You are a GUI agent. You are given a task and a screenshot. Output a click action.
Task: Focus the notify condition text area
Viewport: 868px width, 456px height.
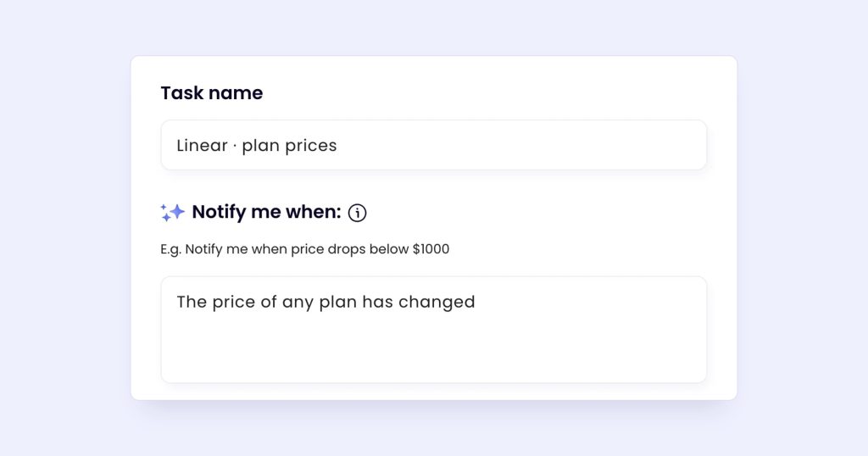[434, 330]
